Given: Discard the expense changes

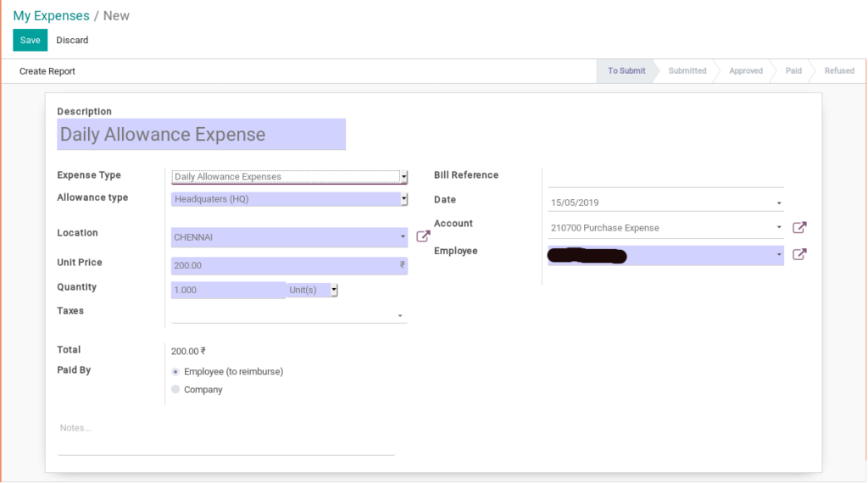Looking at the screenshot, I should coord(72,41).
